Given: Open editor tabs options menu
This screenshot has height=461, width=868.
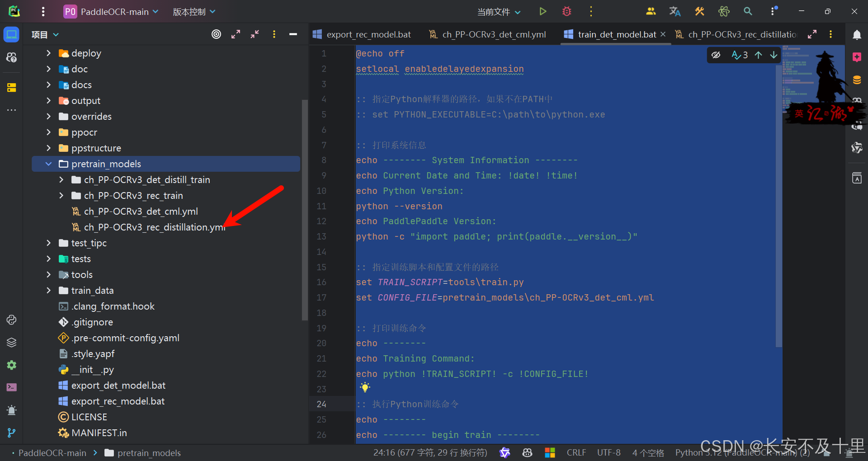Looking at the screenshot, I should point(830,34).
